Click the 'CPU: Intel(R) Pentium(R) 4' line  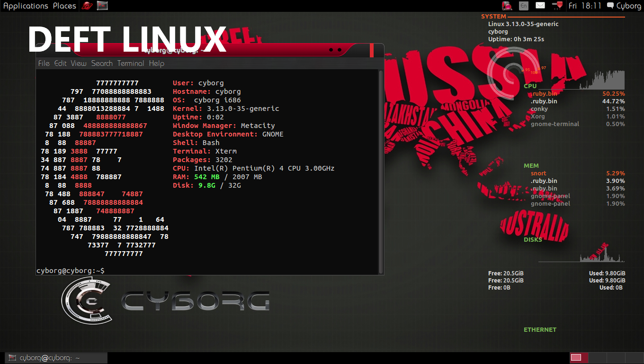click(x=254, y=168)
